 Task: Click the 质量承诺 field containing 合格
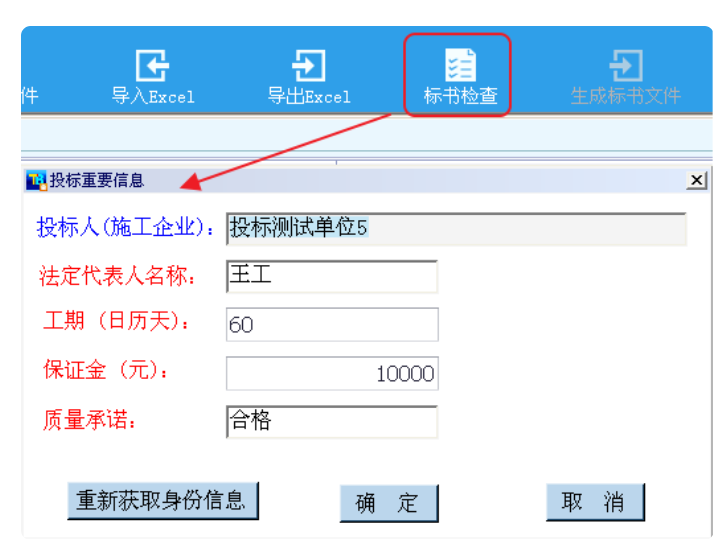(x=332, y=421)
